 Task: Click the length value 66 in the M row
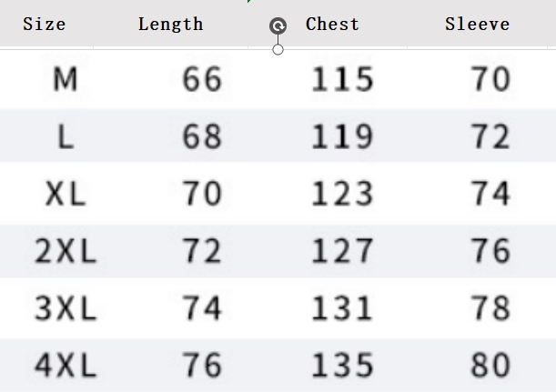[x=203, y=79]
